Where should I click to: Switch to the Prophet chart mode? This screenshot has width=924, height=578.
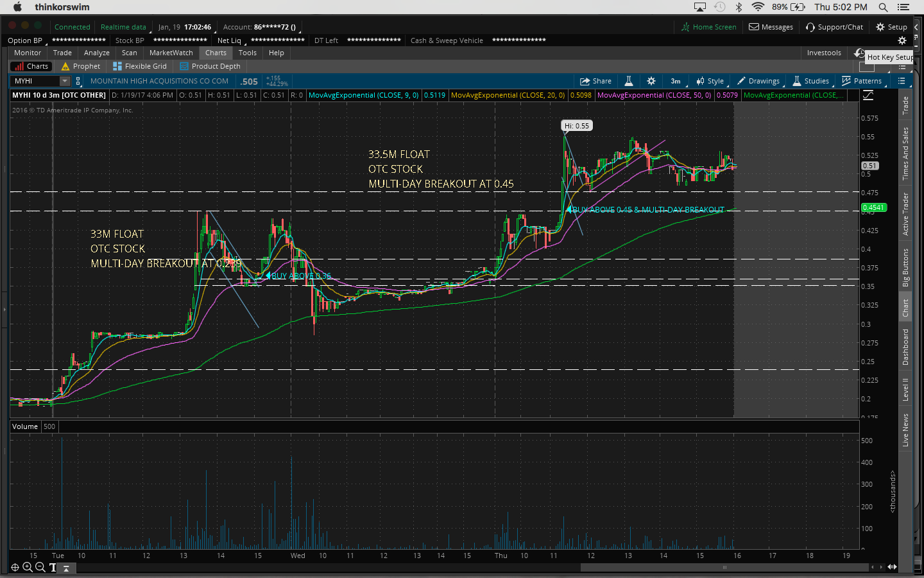[x=81, y=66]
